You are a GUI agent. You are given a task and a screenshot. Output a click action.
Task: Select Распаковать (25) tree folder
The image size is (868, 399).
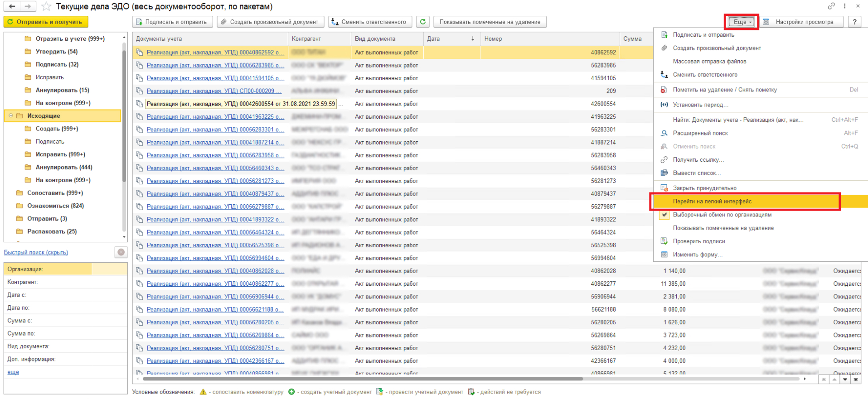(x=52, y=231)
